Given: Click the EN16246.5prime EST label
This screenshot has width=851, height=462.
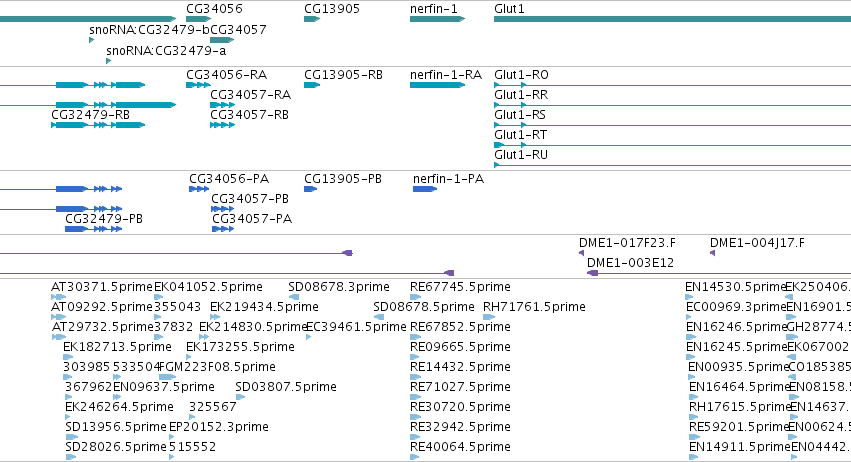Looking at the screenshot, I should coord(736,327).
